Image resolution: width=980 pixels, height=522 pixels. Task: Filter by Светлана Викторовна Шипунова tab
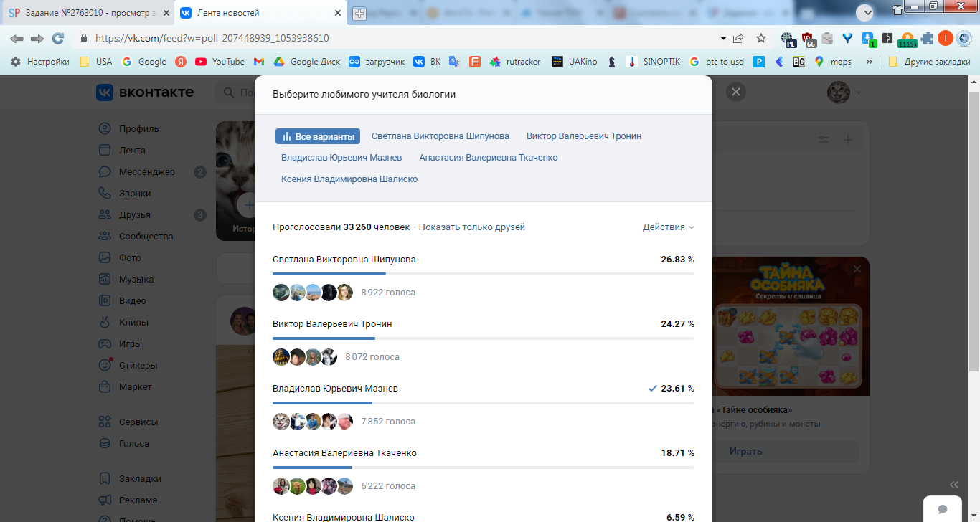(440, 136)
